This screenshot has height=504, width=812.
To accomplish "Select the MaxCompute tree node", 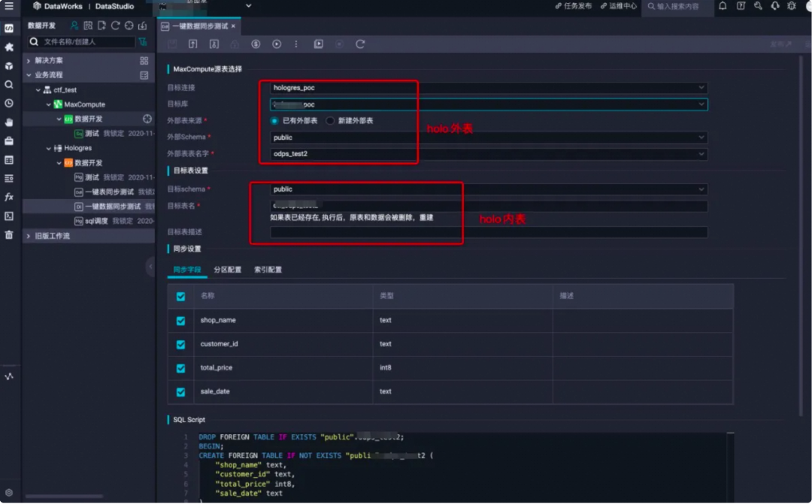I will coord(84,104).
